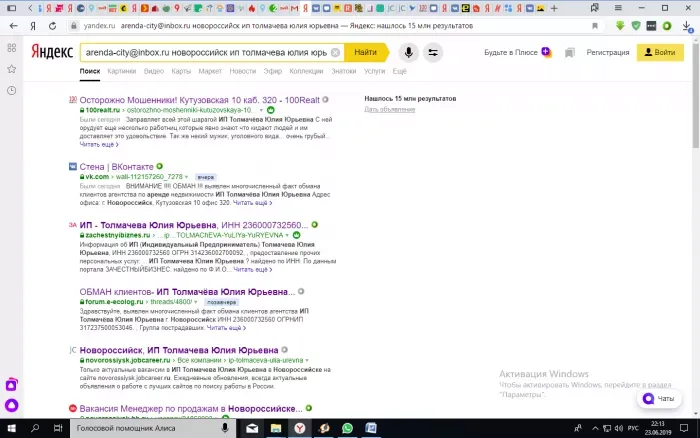The width and height of the screenshot is (700, 438).
Task: Open result 'ИП - Толмачева Юлия Юрьевна, ИНН'
Action: pos(194,225)
